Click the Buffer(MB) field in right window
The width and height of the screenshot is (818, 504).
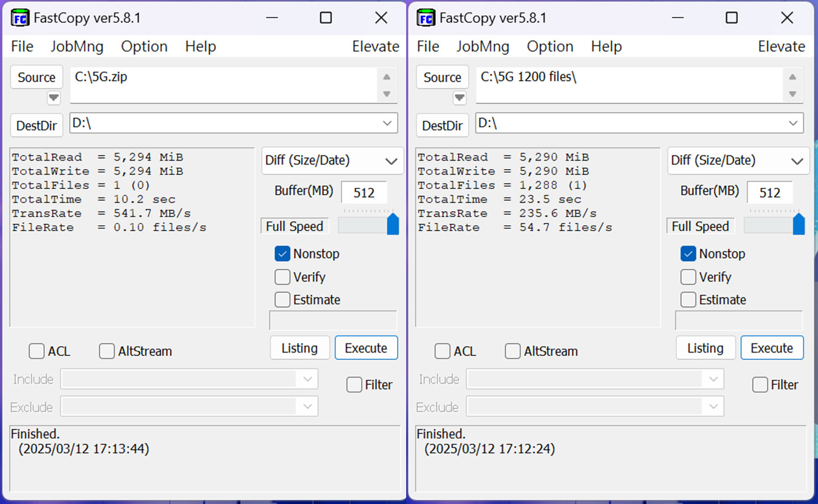click(770, 192)
